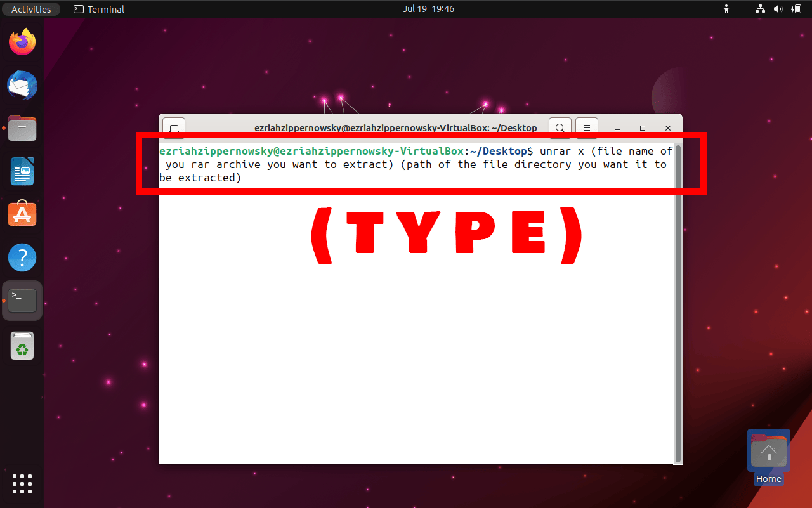Open the volume control indicator
812x508 pixels.
pyautogui.click(x=778, y=9)
